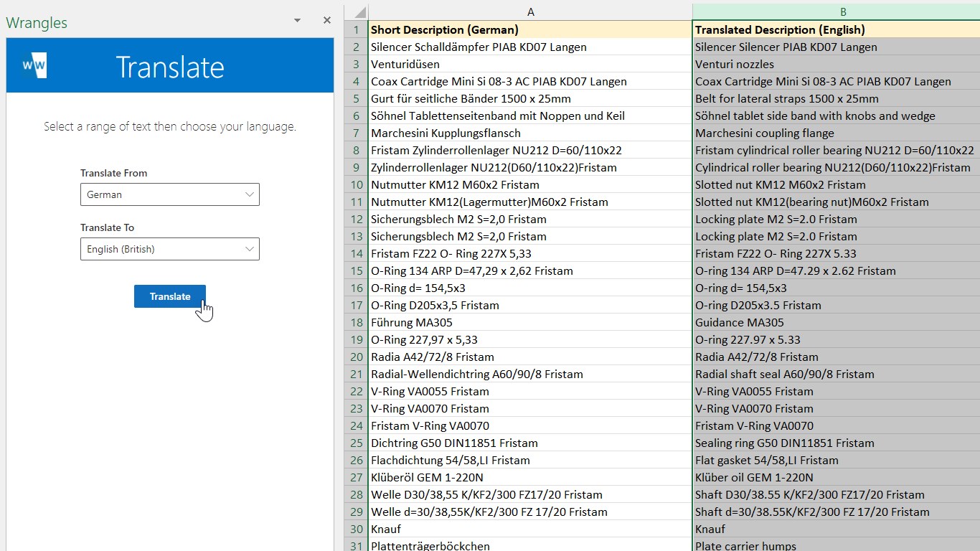Image resolution: width=980 pixels, height=551 pixels.
Task: Open the Wrangles pane options arrow
Action: point(297,21)
